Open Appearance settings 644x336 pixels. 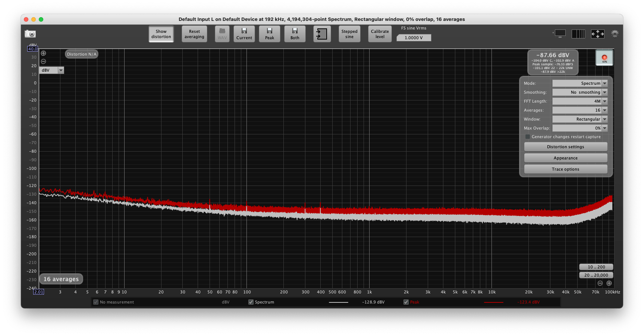point(566,158)
